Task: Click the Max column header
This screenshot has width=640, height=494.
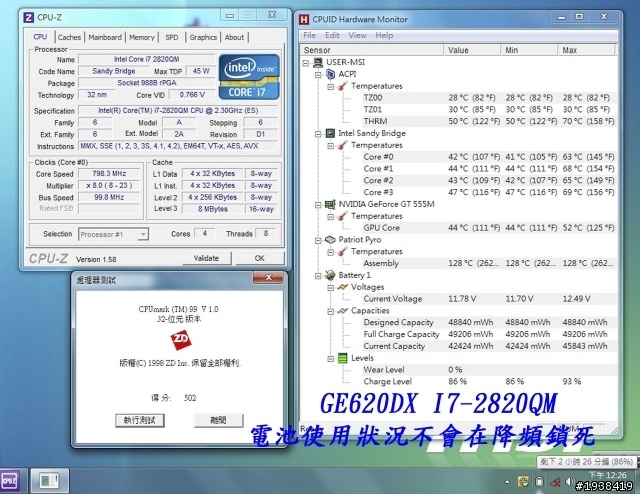Action: 586,50
